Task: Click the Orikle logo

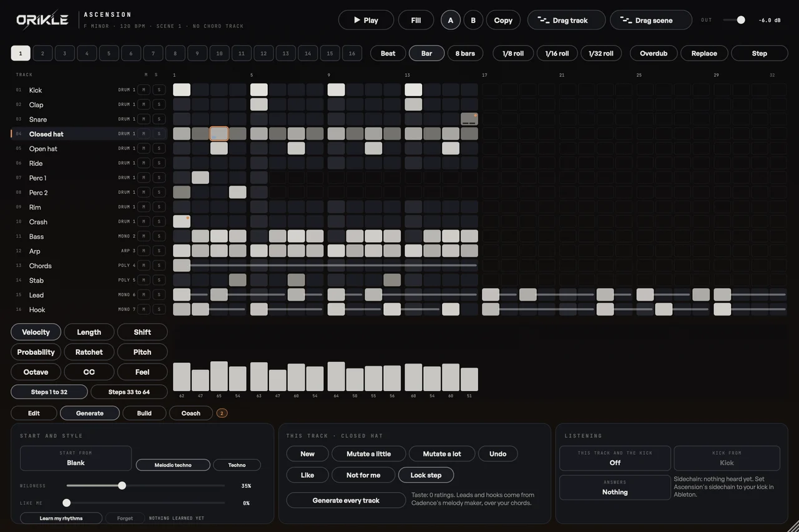Action: [42, 20]
